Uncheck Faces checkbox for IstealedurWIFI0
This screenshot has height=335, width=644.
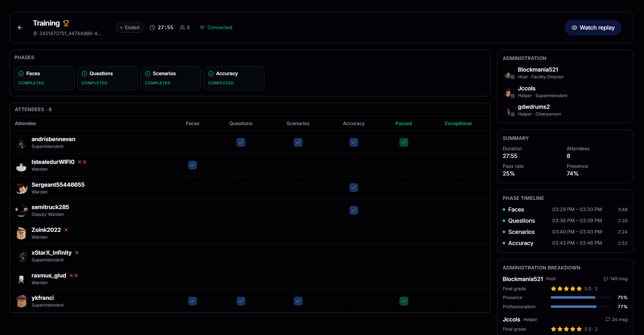pyautogui.click(x=193, y=165)
